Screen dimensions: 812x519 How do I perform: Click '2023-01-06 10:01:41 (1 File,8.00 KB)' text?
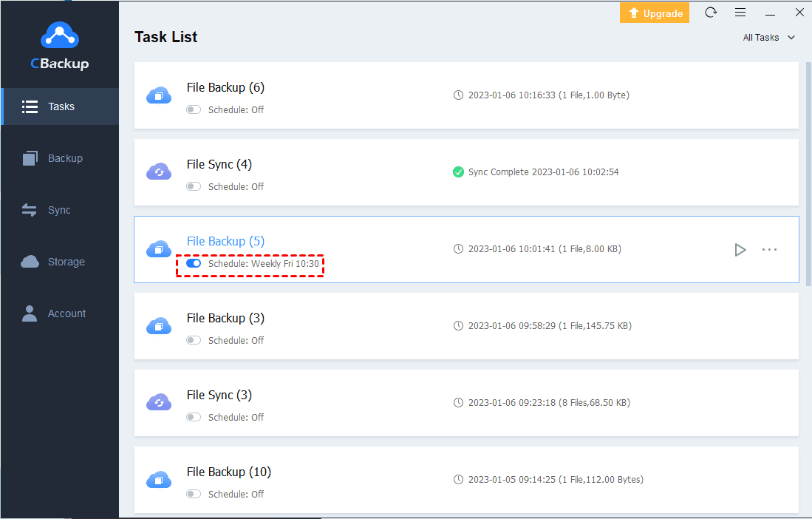[x=545, y=249]
